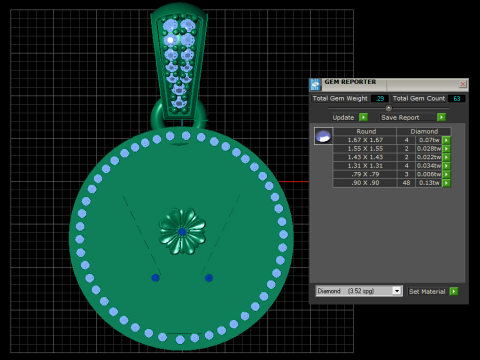Click the green arrow for the 1.31 X 1.31 row
The height and width of the screenshot is (360, 480).
pos(446,166)
